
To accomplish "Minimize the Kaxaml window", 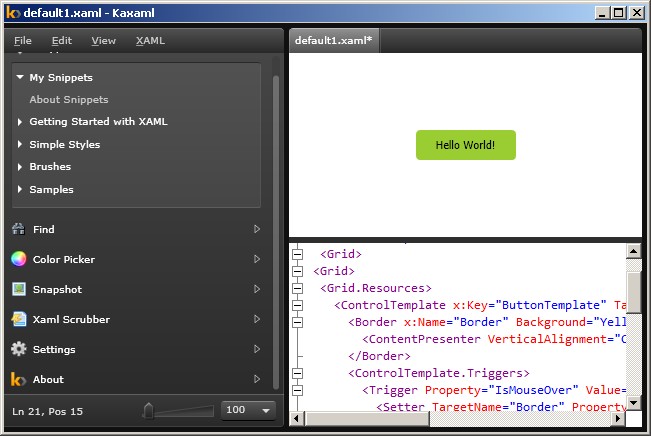I will point(602,13).
